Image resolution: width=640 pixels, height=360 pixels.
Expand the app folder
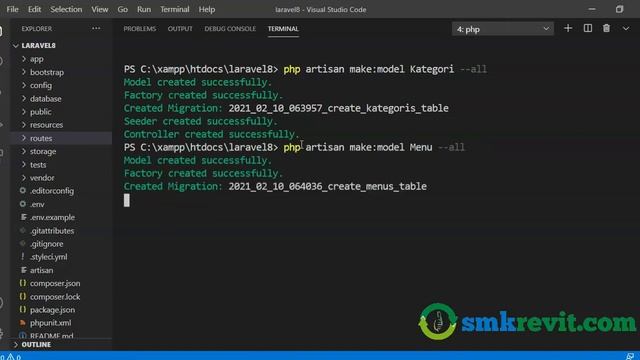point(36,59)
